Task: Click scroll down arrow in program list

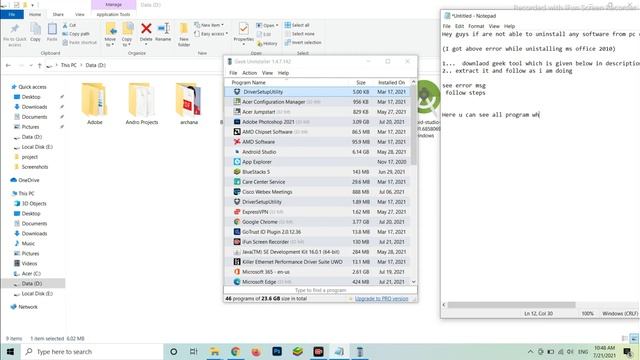Action: click(413, 282)
